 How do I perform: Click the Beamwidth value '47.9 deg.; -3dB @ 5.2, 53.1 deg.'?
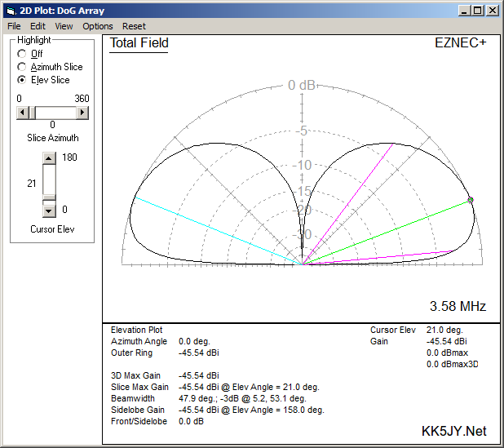coord(242,398)
